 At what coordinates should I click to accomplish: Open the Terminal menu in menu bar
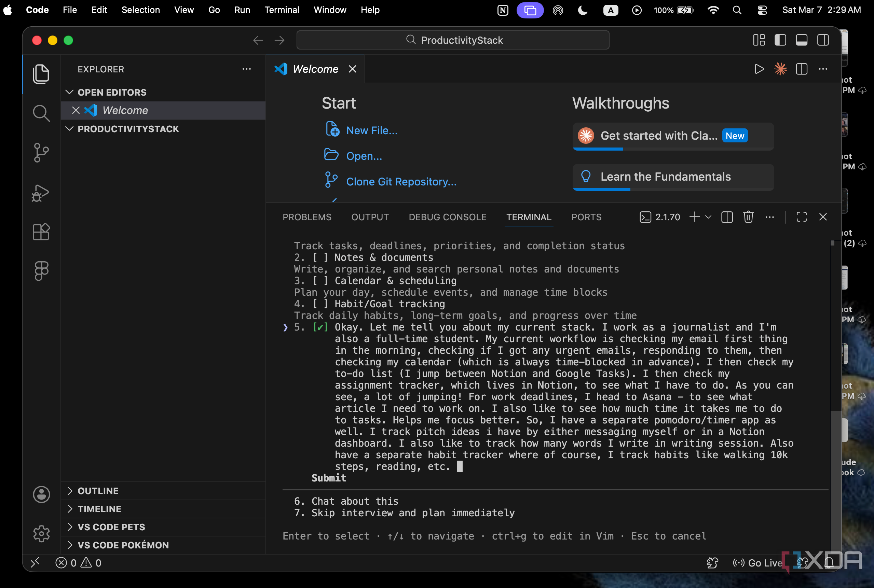point(282,10)
